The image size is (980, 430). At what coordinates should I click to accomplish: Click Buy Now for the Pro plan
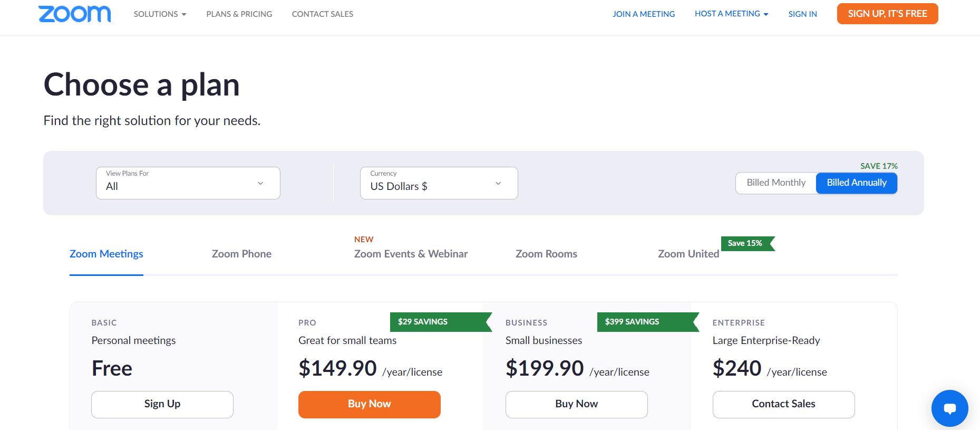pos(370,404)
